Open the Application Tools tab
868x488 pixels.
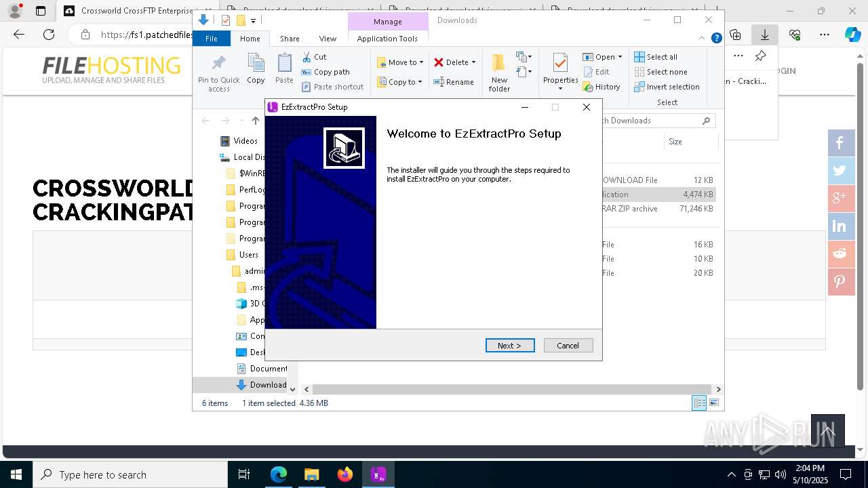[x=387, y=39]
